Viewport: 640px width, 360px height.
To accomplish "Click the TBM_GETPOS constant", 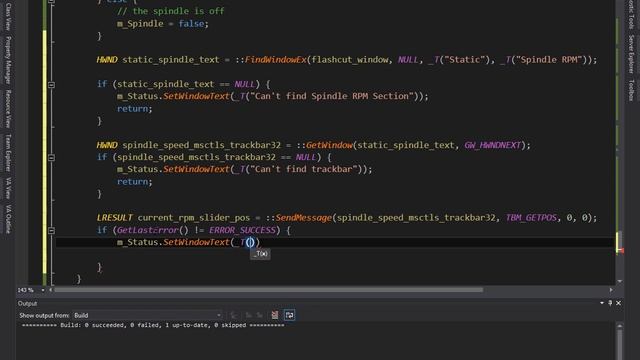I will click(x=531, y=218).
